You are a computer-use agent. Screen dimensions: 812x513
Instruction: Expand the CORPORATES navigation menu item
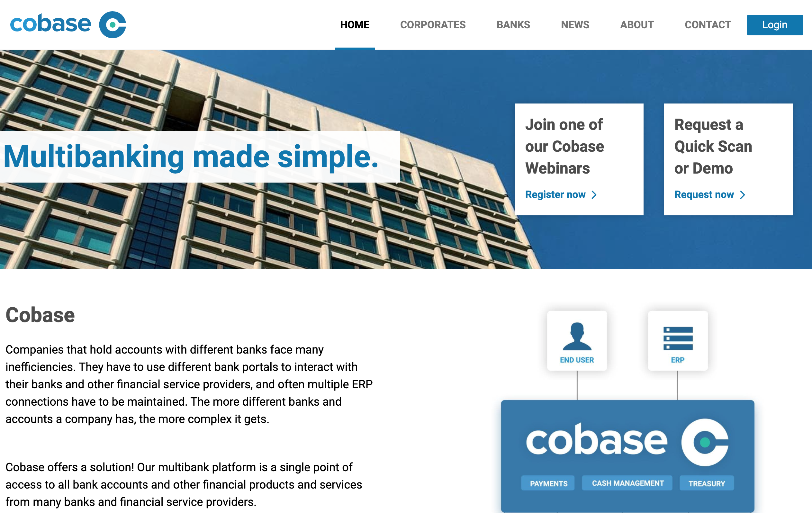(x=433, y=24)
